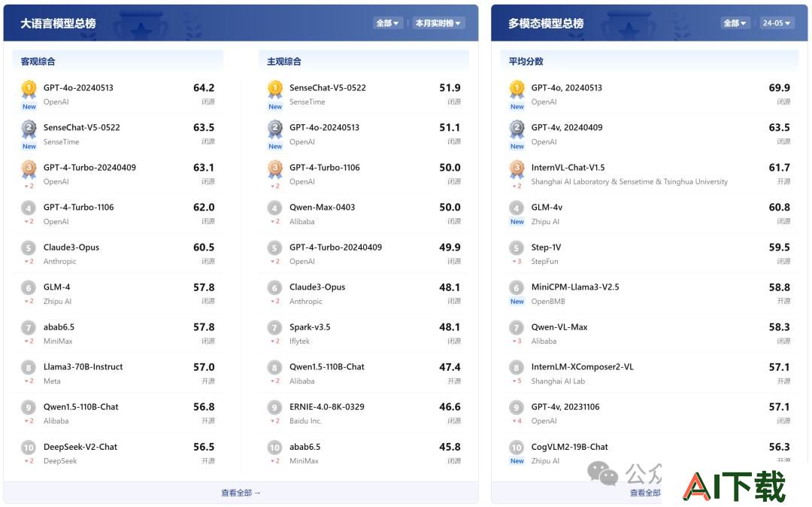Image resolution: width=812 pixels, height=507 pixels.
Task: Click rank 6 badge beside GLM-4
Action: click(29, 288)
